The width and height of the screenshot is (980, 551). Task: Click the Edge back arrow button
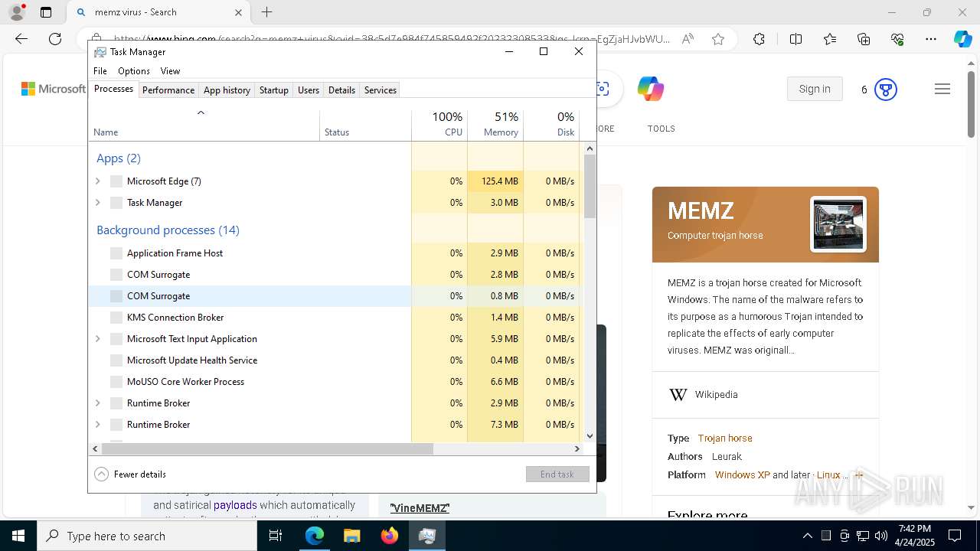[21, 39]
